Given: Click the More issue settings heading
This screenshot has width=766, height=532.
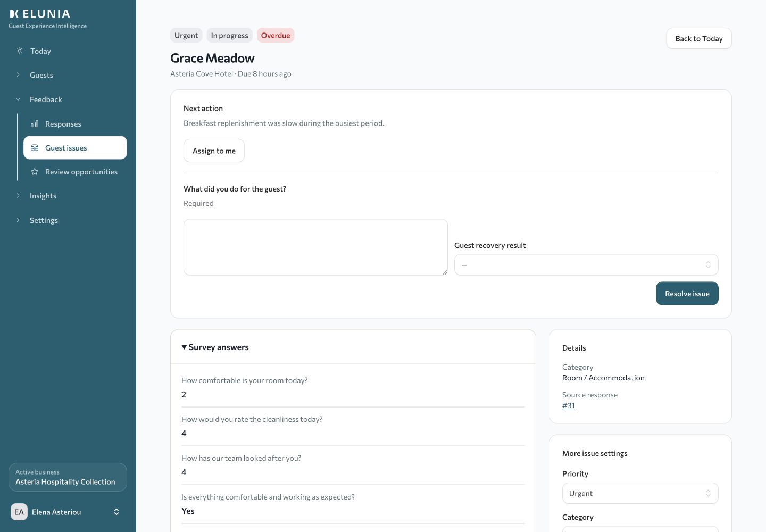Looking at the screenshot, I should click(595, 453).
